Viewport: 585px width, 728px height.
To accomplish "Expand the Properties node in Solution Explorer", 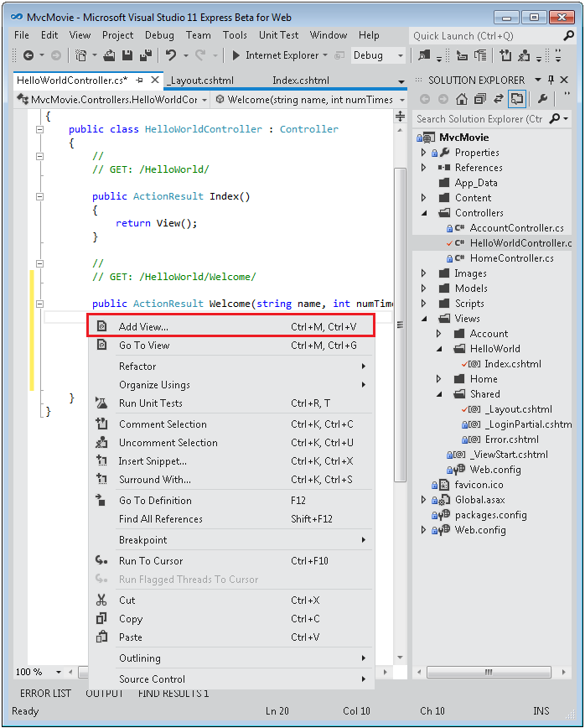I will pos(423,153).
